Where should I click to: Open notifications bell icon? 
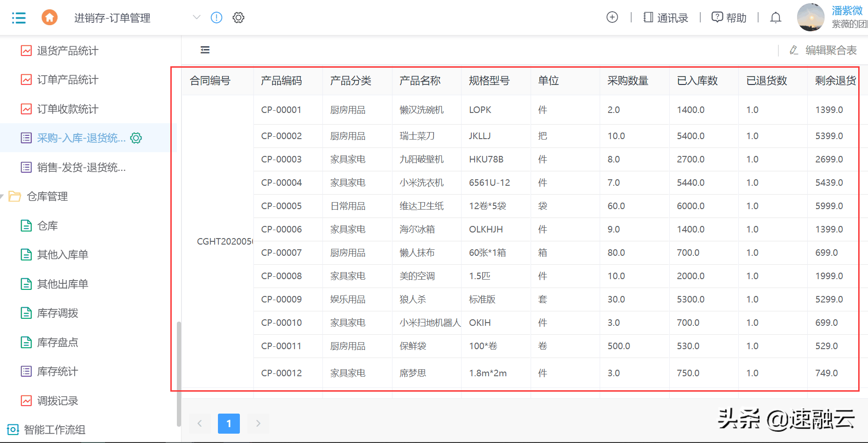coord(776,18)
